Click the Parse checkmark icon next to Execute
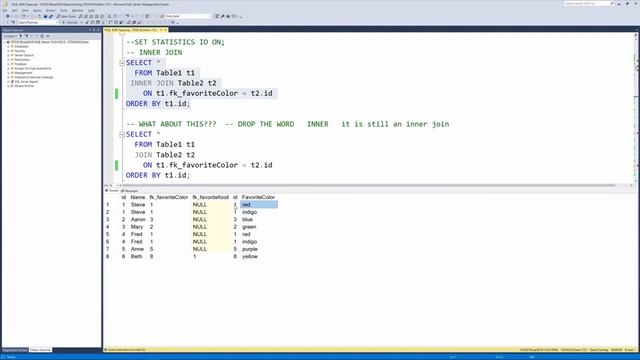This screenshot has width=640, height=360. 87,22
